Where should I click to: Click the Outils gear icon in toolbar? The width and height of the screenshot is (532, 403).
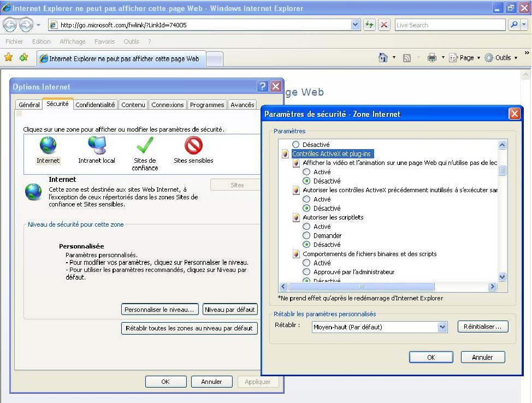coord(488,58)
